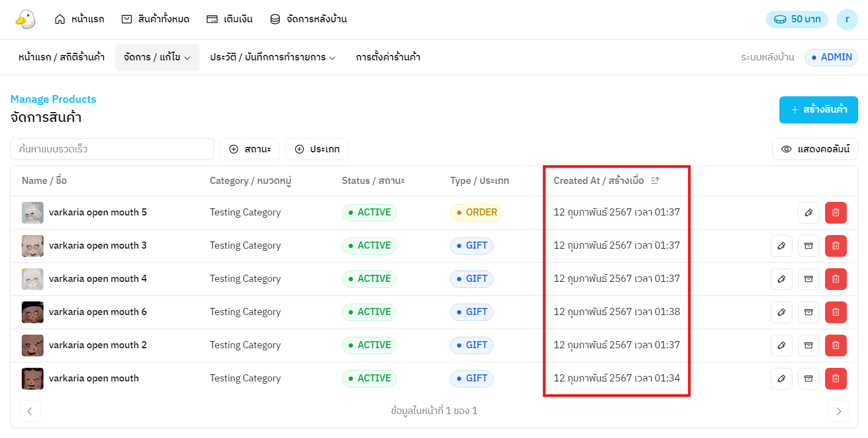Click the สร้างสินค้า create product button

click(818, 110)
